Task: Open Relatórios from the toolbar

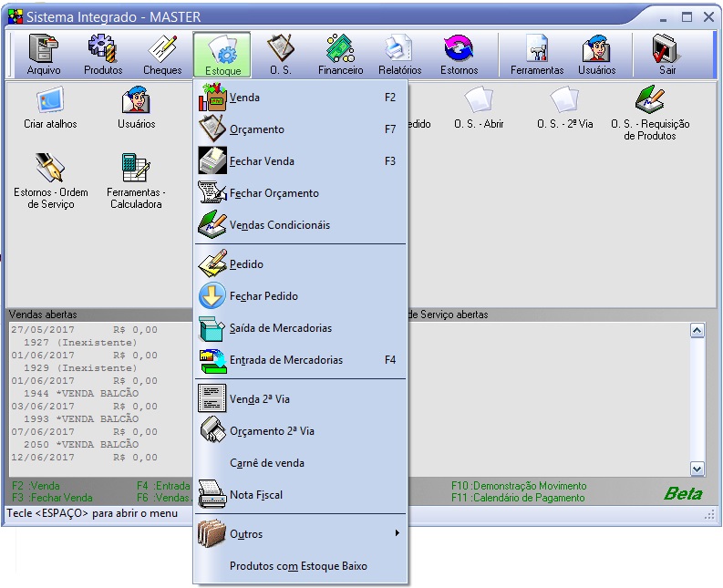Action: click(x=399, y=55)
